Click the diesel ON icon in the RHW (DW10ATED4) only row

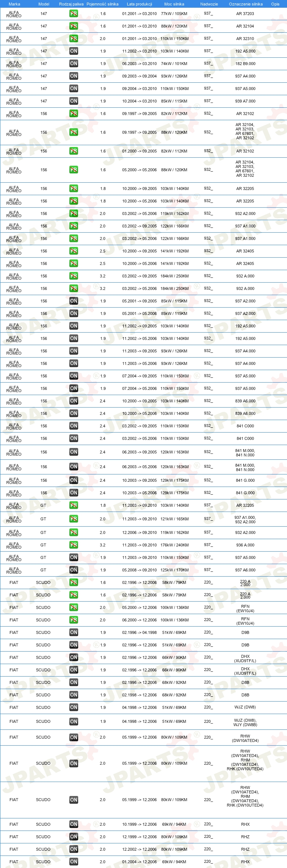(x=74, y=737)
